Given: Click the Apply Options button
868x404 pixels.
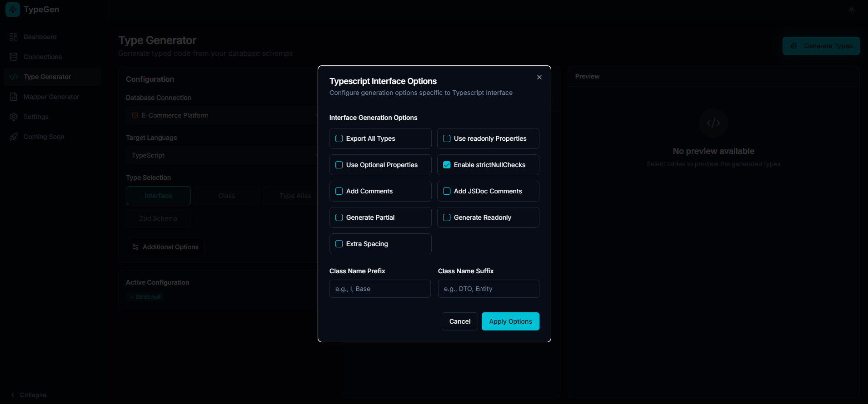Looking at the screenshot, I should click(510, 321).
